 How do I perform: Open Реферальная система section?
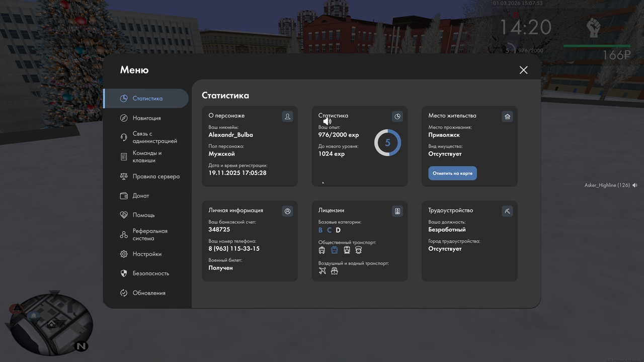click(146, 235)
